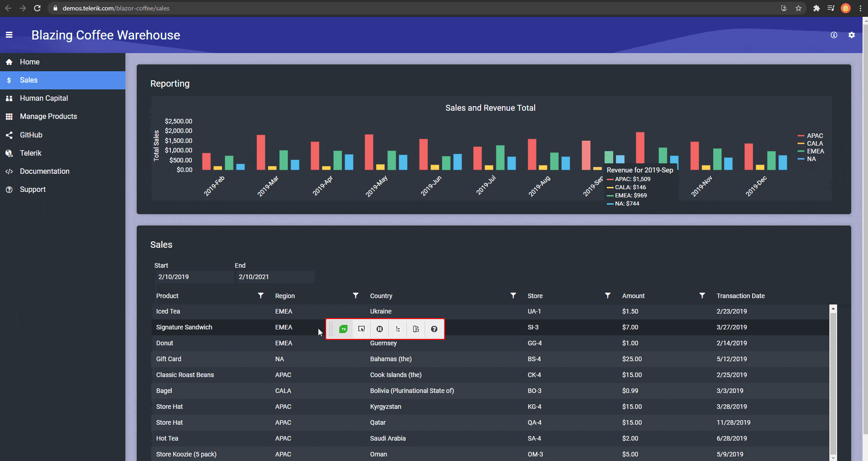The width and height of the screenshot is (868, 461).
Task: Select Sales in the sidebar
Action: pos(63,80)
